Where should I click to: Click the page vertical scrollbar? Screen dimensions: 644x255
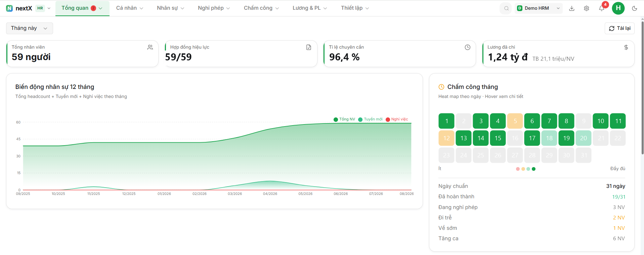coord(642,87)
